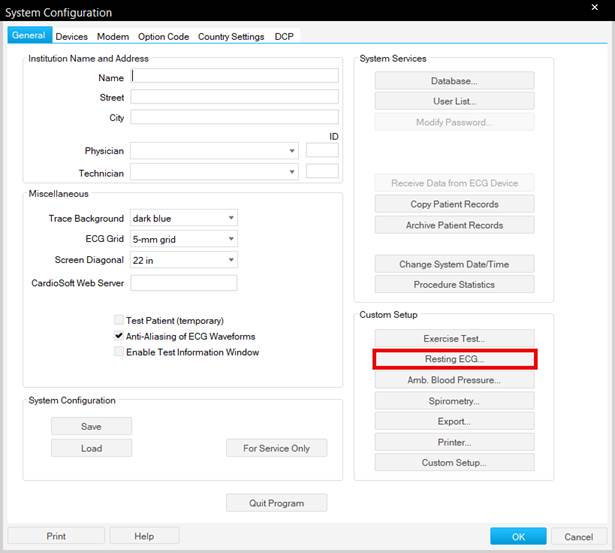The width and height of the screenshot is (615, 553).
Task: Switch to the Devices tab
Action: (x=72, y=37)
